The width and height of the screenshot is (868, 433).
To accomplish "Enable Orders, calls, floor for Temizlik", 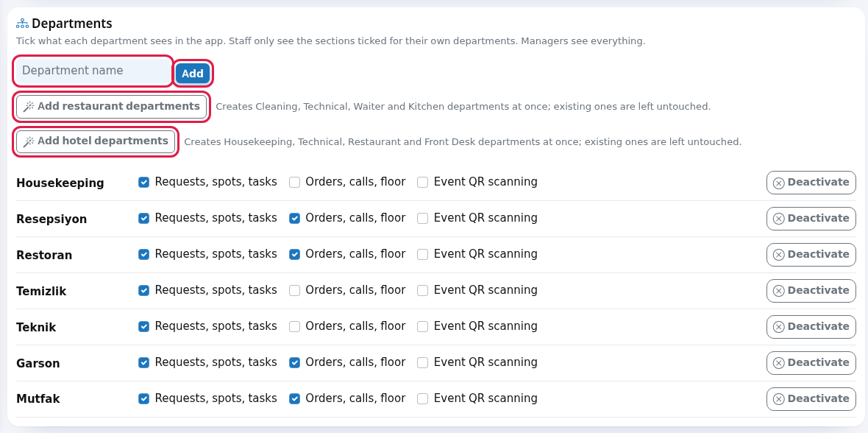I will pos(294,291).
